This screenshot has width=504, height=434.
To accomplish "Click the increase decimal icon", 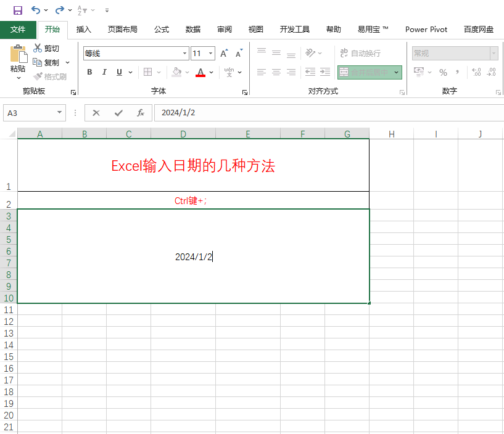I will coord(476,72).
